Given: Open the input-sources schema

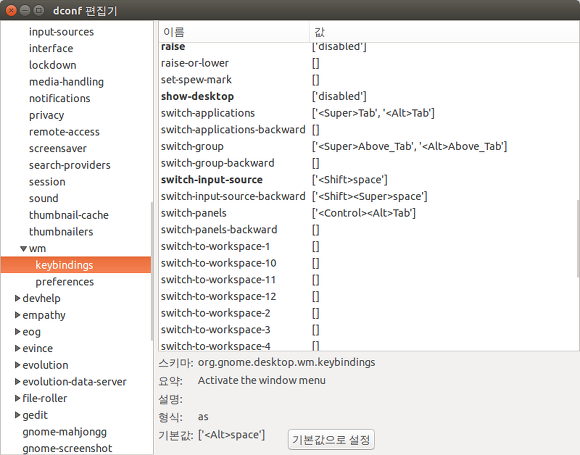Looking at the screenshot, I should [x=61, y=32].
